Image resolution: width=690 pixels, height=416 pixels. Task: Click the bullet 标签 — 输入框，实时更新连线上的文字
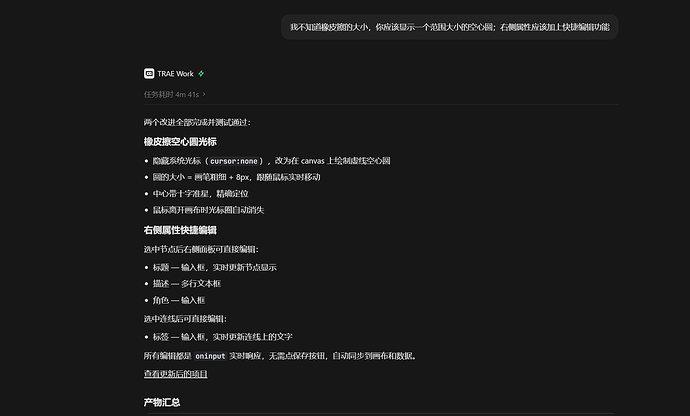pos(223,337)
